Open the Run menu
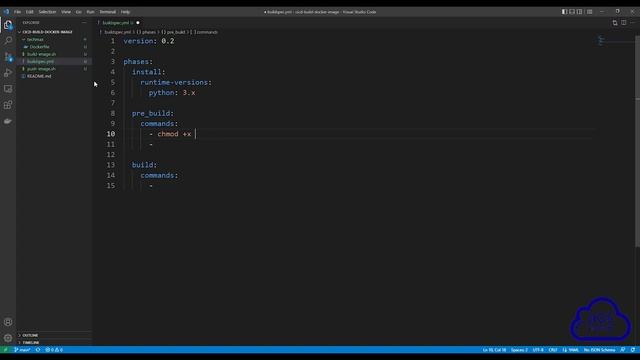 pos(90,12)
